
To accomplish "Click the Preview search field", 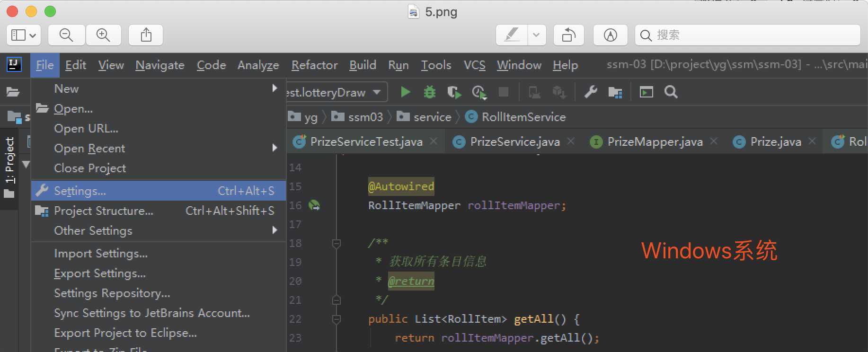I will point(748,35).
